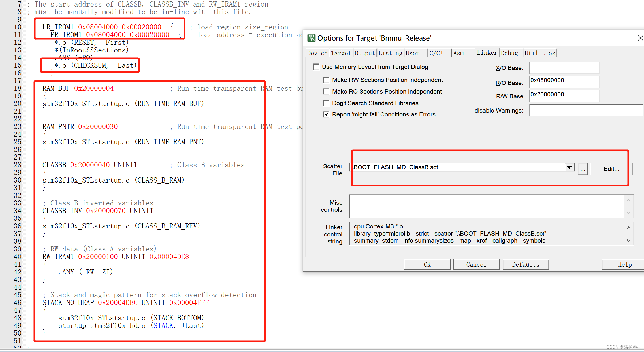Switch to the Debug tab
Viewport: 644px width, 352px height.
pyautogui.click(x=509, y=53)
